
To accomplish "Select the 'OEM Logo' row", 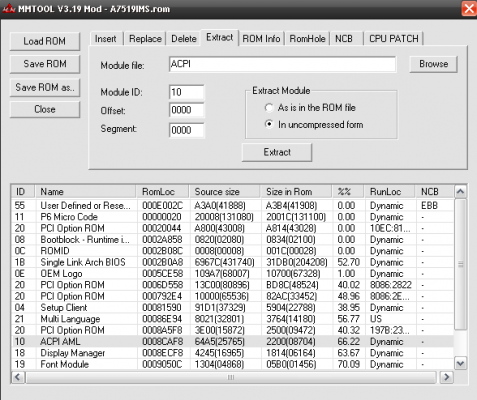I will (x=233, y=274).
